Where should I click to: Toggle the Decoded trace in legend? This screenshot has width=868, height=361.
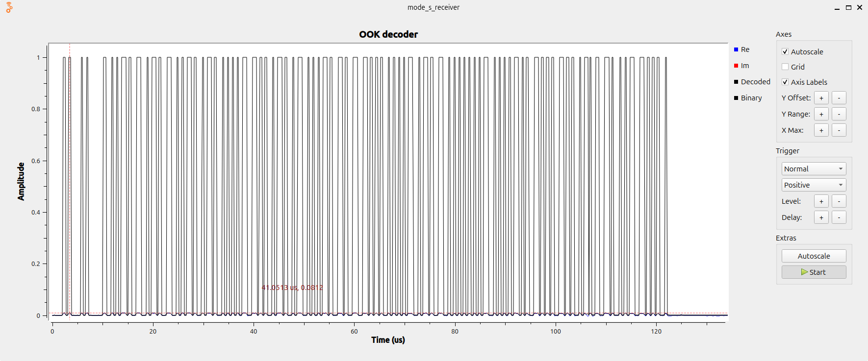click(x=736, y=82)
